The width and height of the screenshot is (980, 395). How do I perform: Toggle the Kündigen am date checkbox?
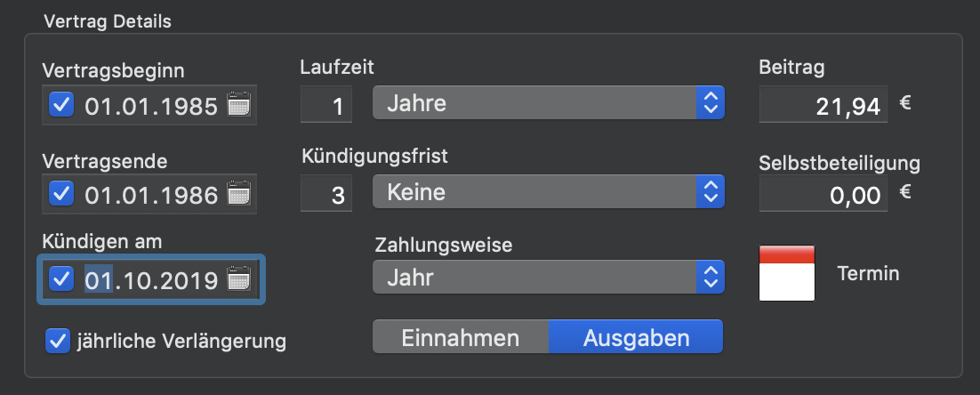click(61, 278)
